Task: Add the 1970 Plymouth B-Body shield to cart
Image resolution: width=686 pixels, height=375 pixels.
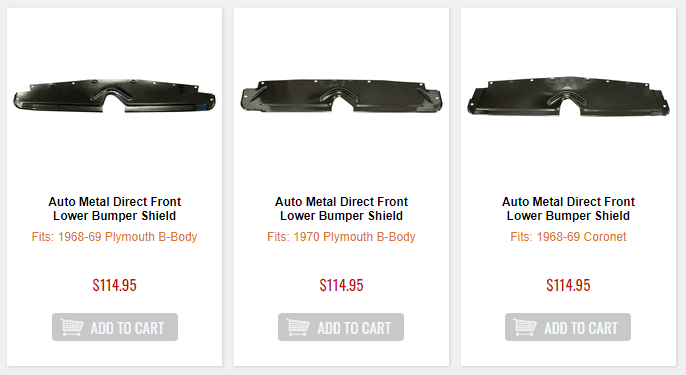Action: (x=341, y=327)
